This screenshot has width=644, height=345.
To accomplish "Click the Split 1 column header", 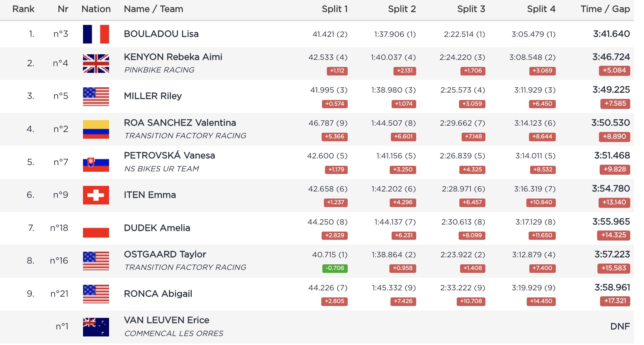I will pyautogui.click(x=334, y=9).
